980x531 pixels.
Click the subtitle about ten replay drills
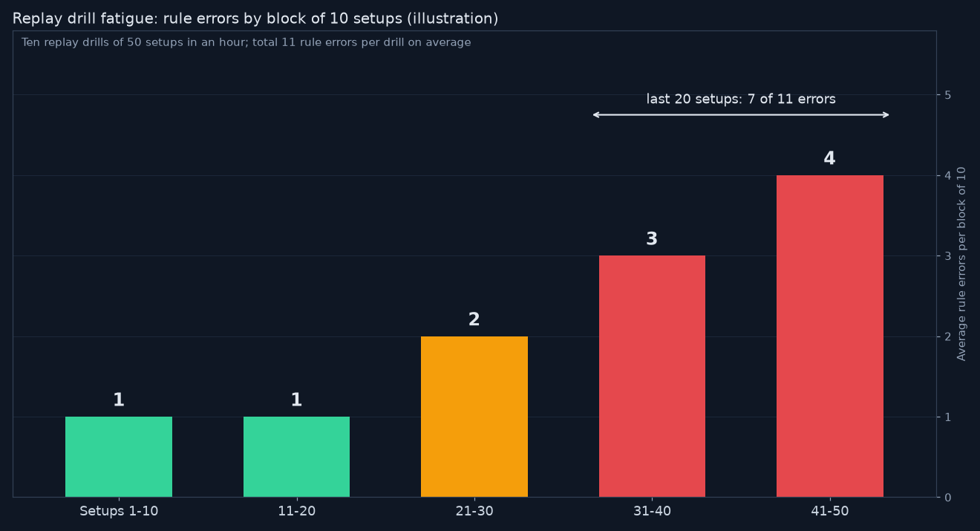point(246,43)
